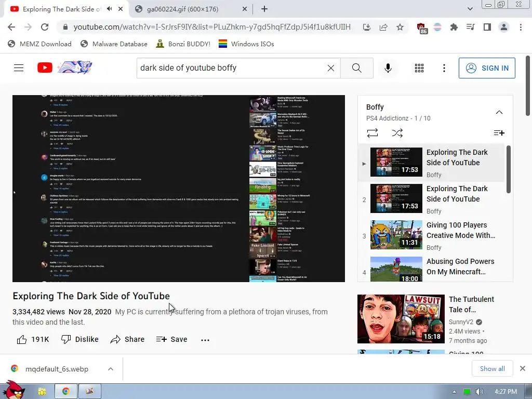Screen dimensions: 532x399
Task: Click the install app icon in address bar
Action: click(366, 27)
